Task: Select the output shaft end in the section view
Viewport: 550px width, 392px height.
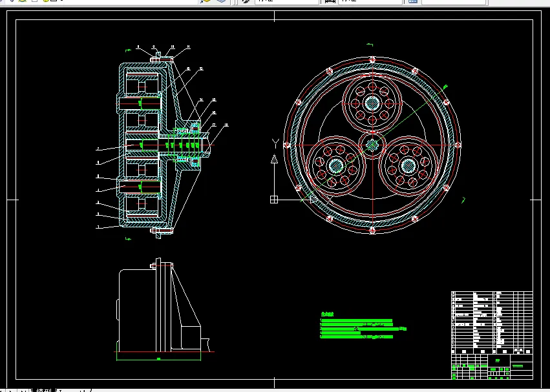Action: 207,145
